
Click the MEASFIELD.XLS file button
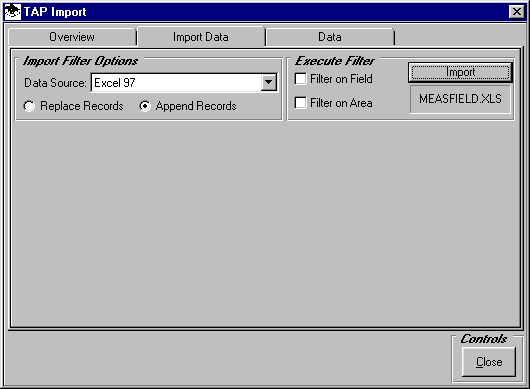click(460, 99)
